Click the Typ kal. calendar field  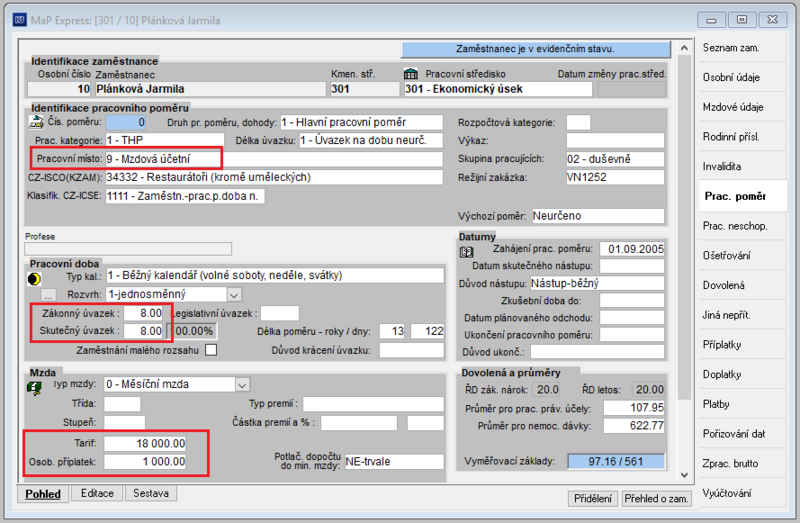(275, 276)
